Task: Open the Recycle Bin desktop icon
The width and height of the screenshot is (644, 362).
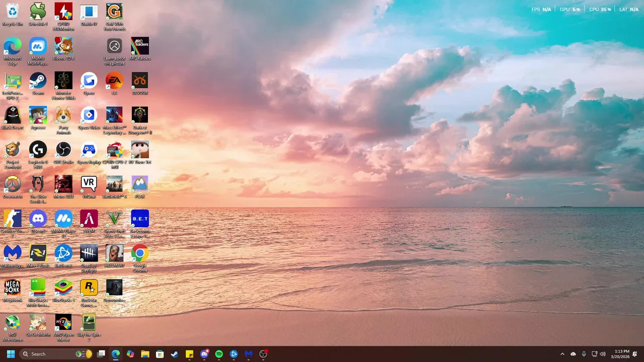Action: pyautogui.click(x=12, y=15)
